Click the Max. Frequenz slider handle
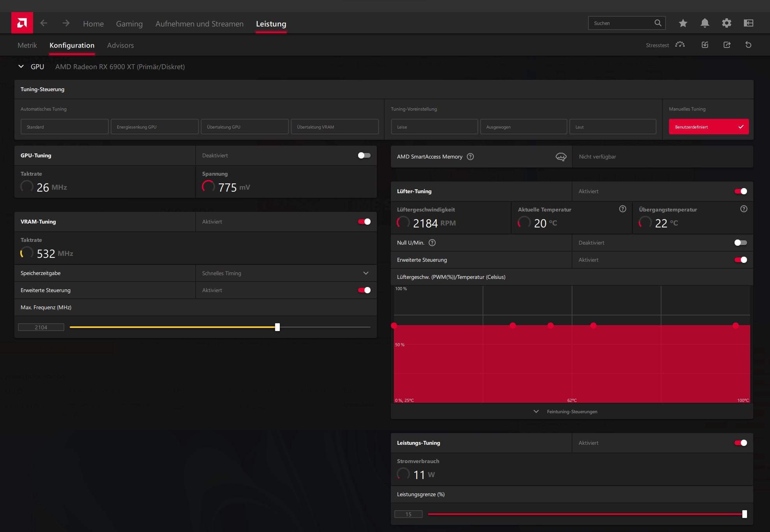The image size is (770, 532). click(277, 327)
